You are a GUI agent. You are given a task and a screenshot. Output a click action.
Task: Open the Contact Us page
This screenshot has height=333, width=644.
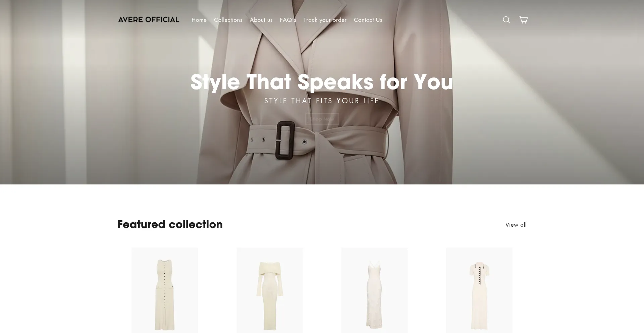pos(368,20)
